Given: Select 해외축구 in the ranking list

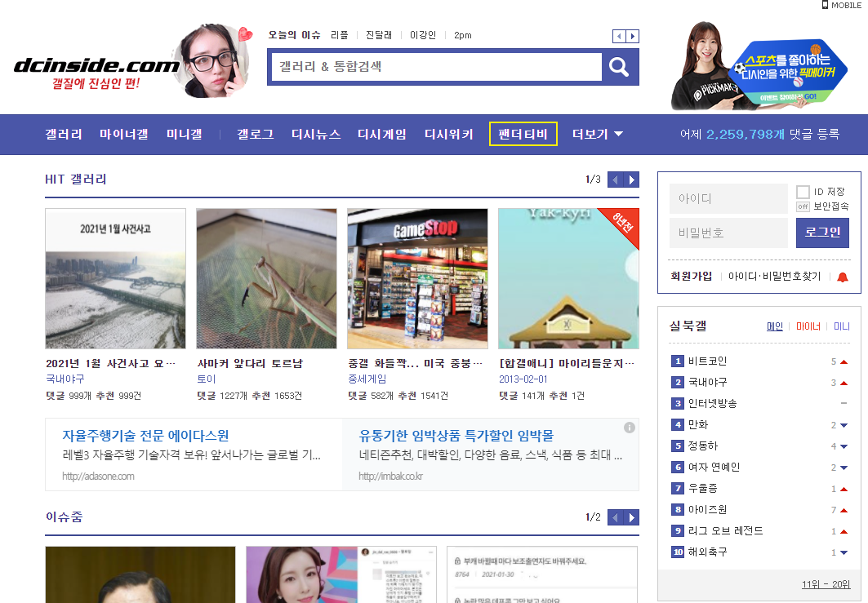Looking at the screenshot, I should tap(707, 552).
